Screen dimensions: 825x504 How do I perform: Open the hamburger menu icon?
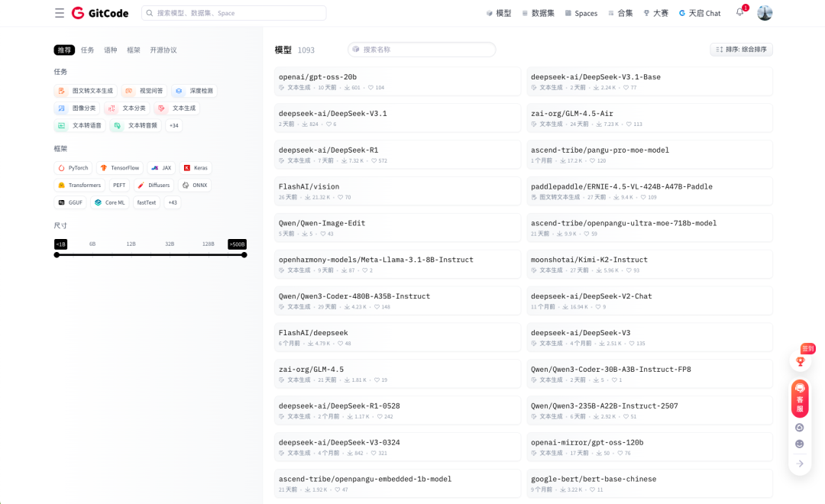(x=60, y=13)
